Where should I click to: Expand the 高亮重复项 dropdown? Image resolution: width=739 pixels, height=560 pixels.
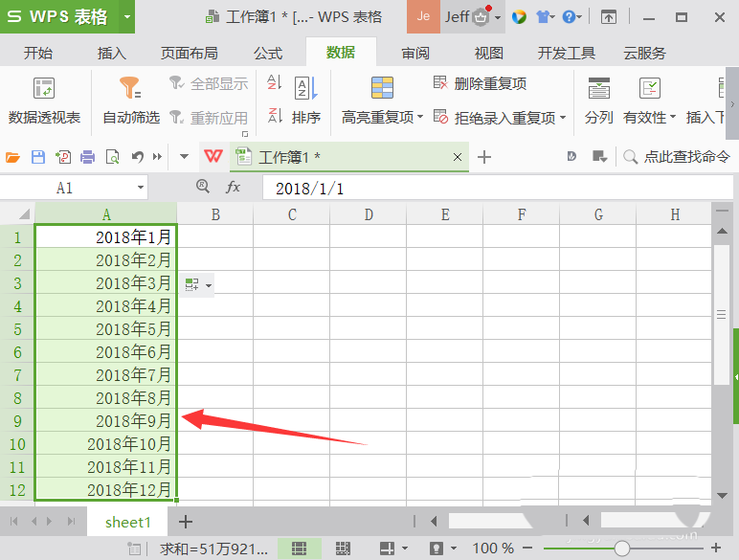(419, 118)
